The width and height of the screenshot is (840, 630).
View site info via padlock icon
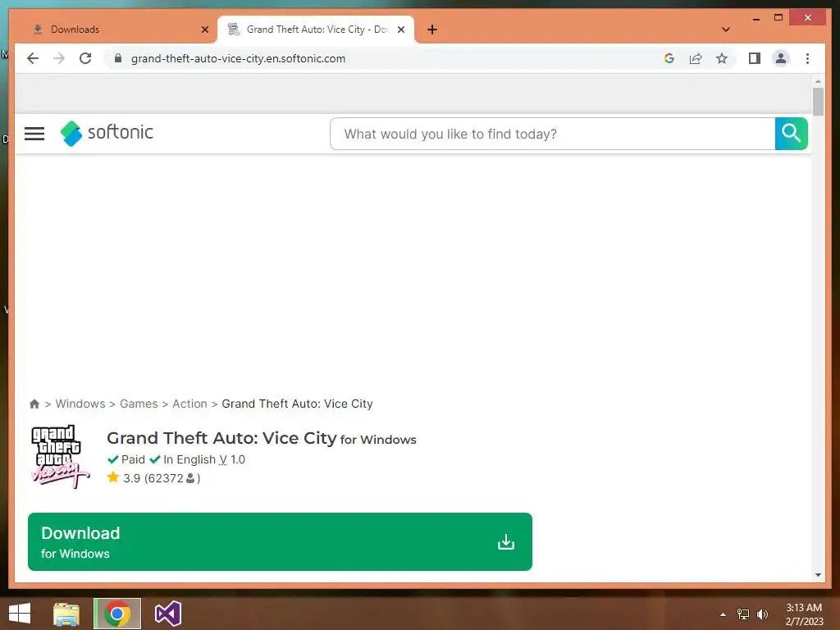(x=118, y=58)
